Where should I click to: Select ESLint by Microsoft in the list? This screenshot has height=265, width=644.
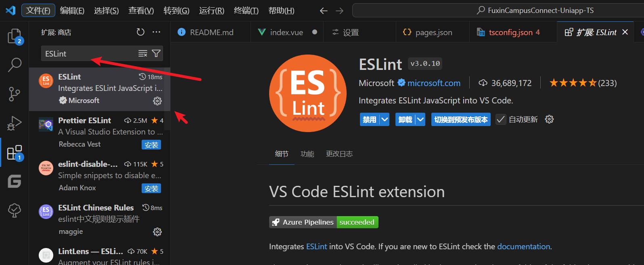click(100, 89)
